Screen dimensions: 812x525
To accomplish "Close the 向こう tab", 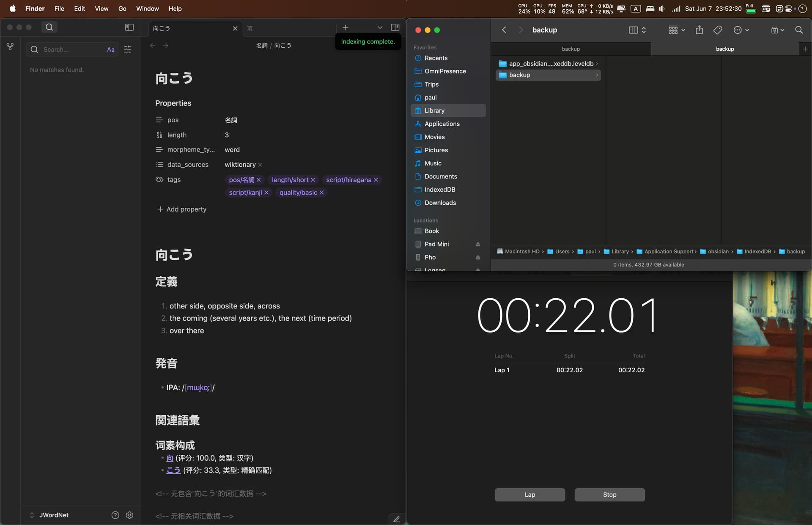I will click(x=235, y=28).
